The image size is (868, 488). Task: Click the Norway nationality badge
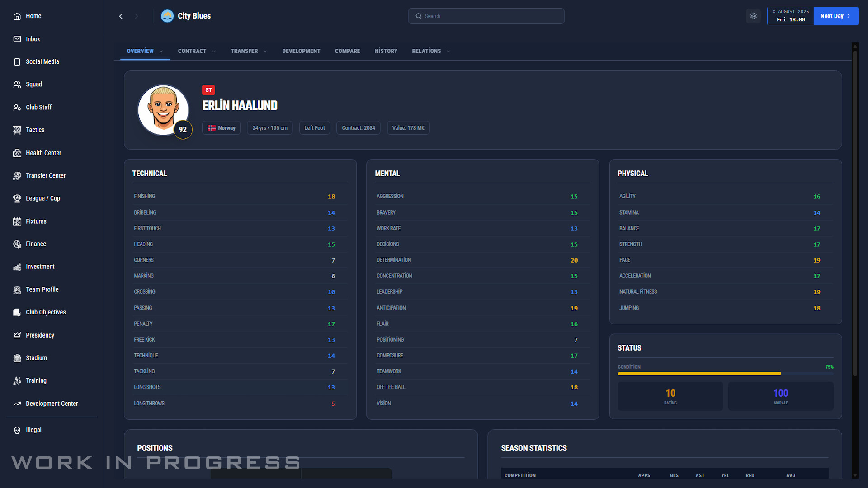(221, 128)
